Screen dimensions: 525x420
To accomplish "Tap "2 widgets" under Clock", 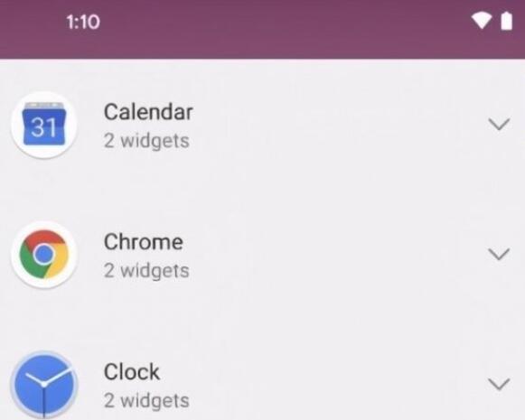I will click(x=146, y=400).
